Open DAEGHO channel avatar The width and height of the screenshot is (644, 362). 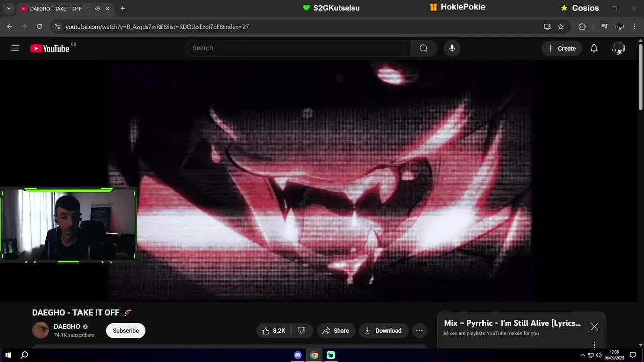tap(41, 330)
